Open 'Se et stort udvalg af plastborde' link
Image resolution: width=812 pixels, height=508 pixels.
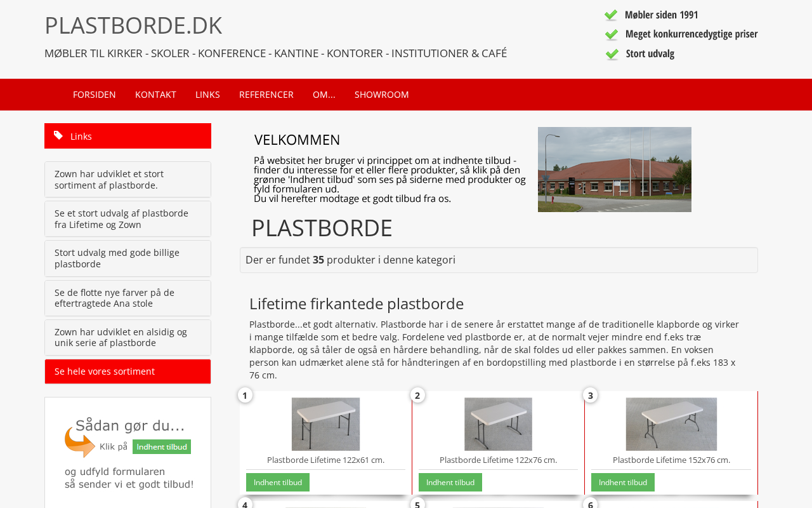point(128,219)
